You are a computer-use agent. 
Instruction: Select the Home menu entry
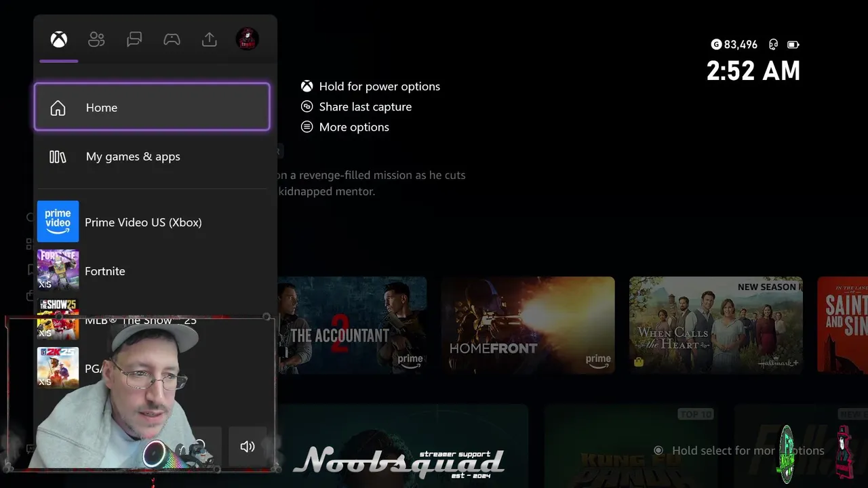152,107
